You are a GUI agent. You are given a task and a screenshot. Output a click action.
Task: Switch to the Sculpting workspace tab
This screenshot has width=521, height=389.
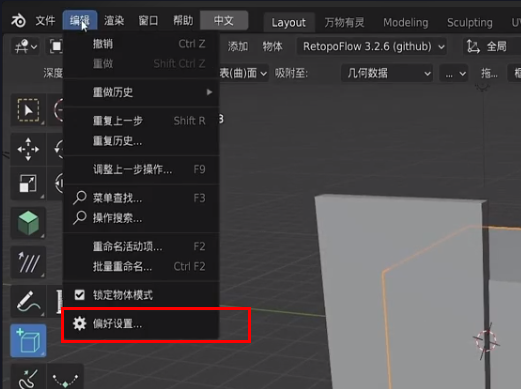[x=470, y=22]
